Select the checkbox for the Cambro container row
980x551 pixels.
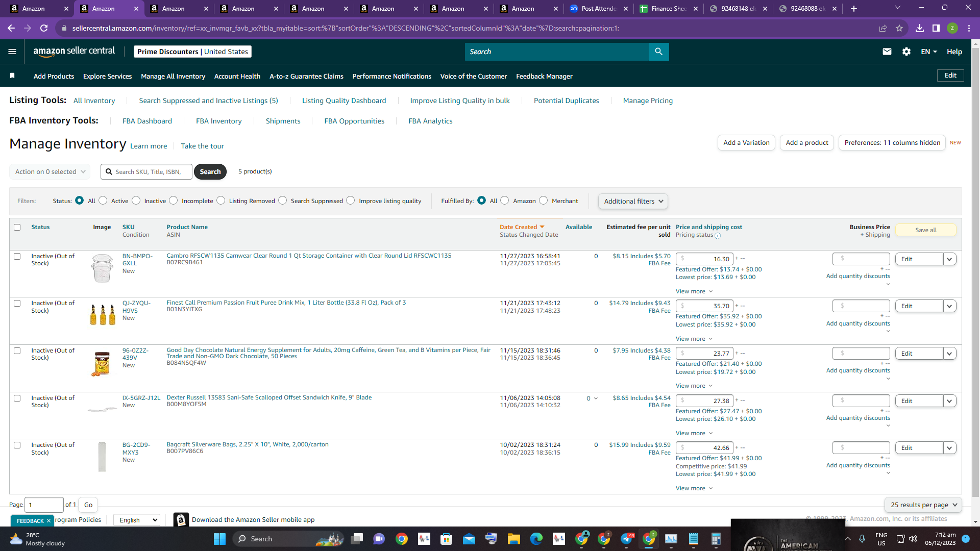tap(17, 257)
